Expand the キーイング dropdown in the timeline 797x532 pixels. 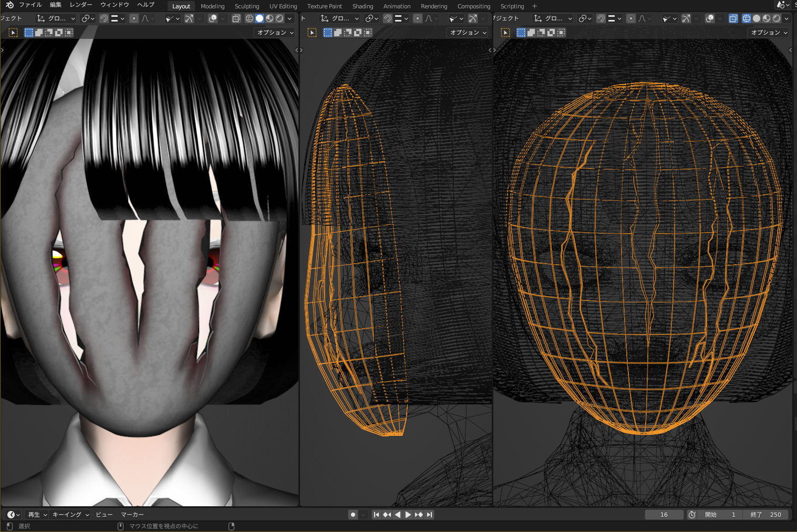68,514
